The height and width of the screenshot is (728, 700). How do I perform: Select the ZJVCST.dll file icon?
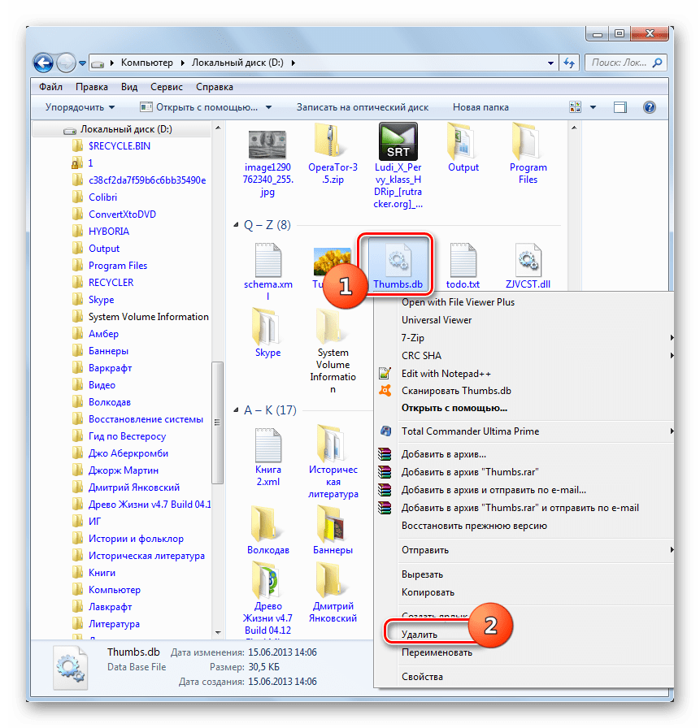click(x=528, y=260)
